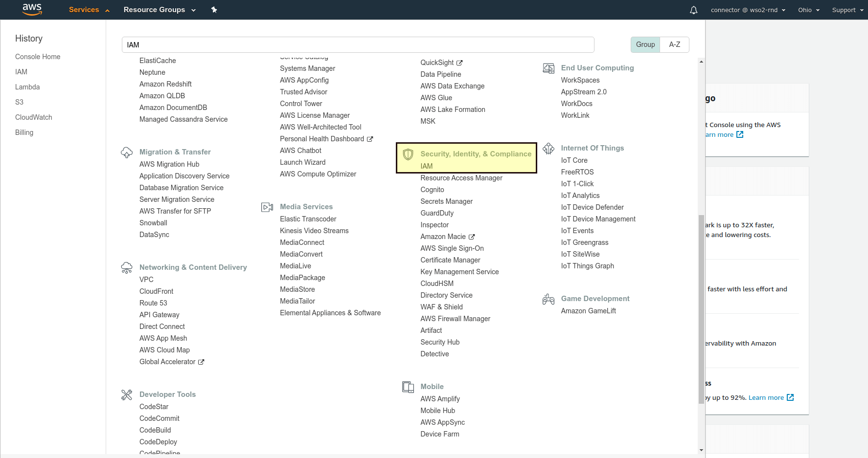Image resolution: width=868 pixels, height=458 pixels.
Task: Click the Internet Of Things icon
Action: coord(548,149)
